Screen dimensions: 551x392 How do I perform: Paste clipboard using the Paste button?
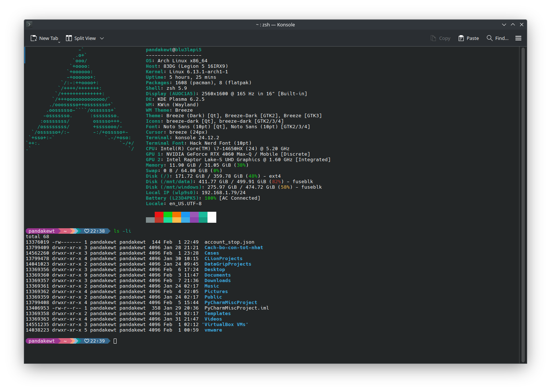click(469, 38)
